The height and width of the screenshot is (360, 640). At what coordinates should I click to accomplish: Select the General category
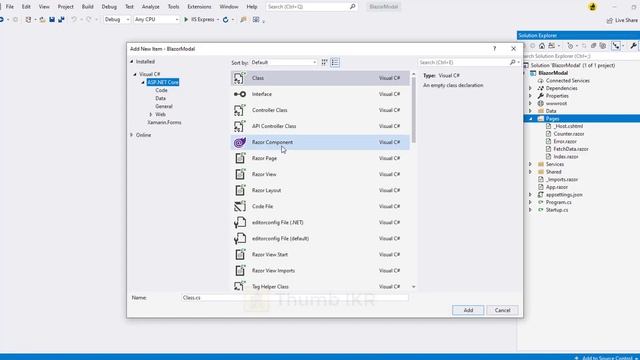pyautogui.click(x=164, y=107)
